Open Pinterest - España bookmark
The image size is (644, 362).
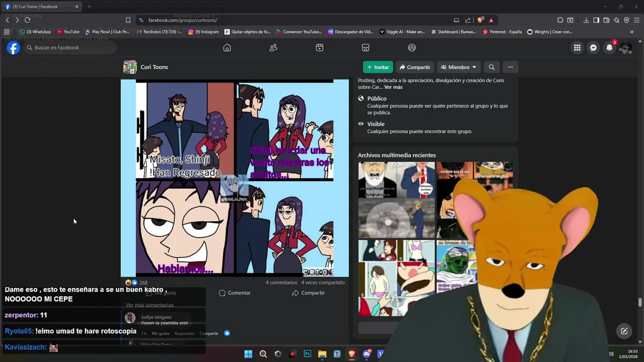coord(502,32)
